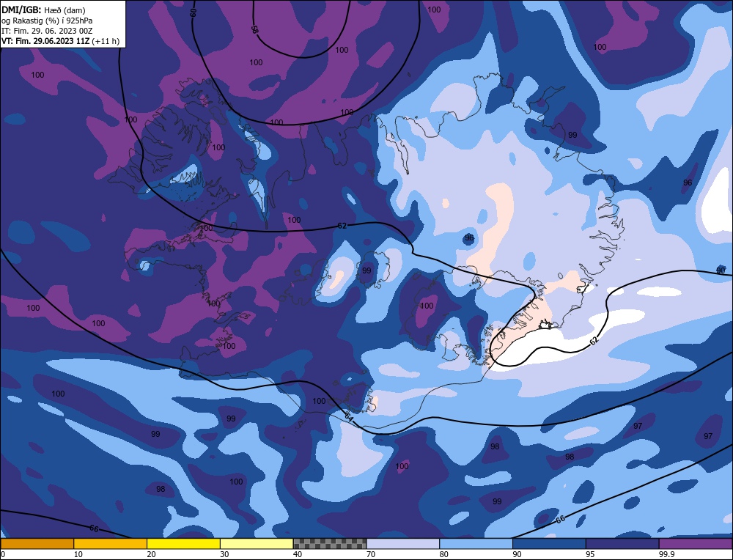Image resolution: width=733 pixels, height=560 pixels.
Task: Click the legend scale number '99.9'
Action: 666,554
